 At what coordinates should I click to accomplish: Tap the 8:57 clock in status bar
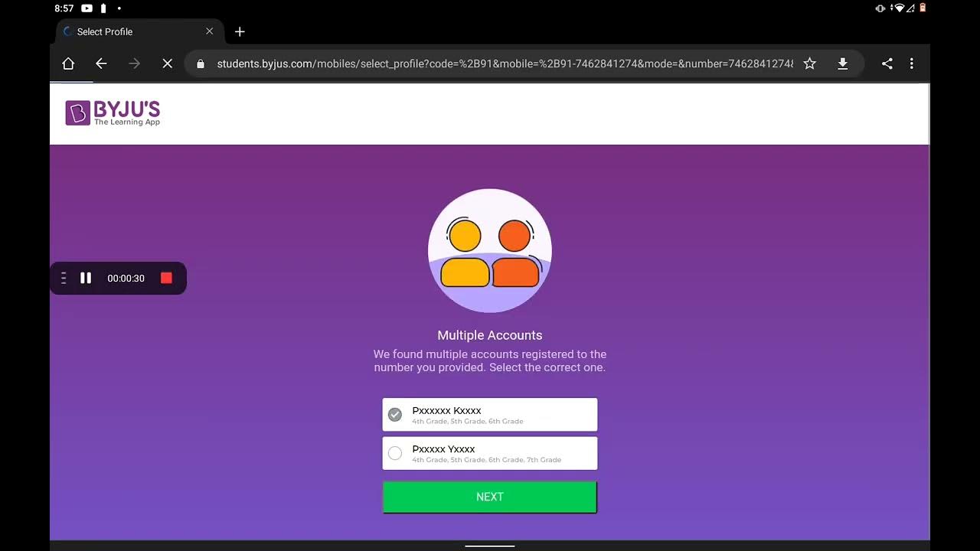pos(64,8)
